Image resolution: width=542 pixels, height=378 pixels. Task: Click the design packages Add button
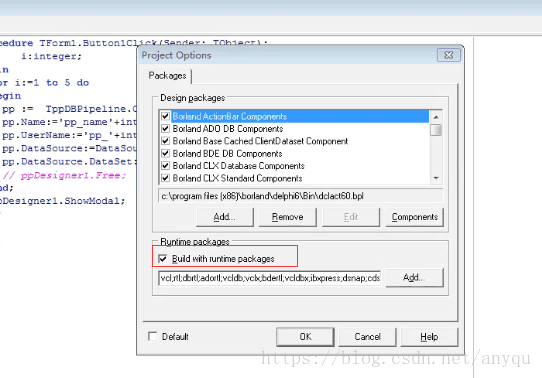225,217
